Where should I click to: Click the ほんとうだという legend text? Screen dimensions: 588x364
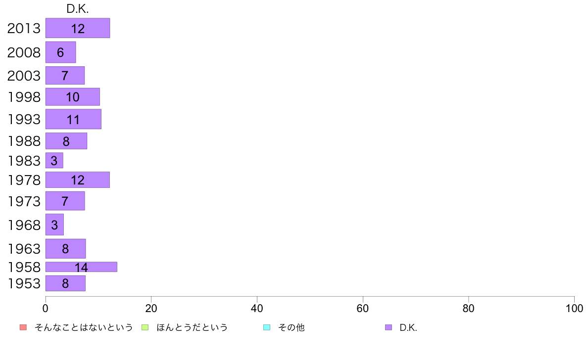(192, 327)
